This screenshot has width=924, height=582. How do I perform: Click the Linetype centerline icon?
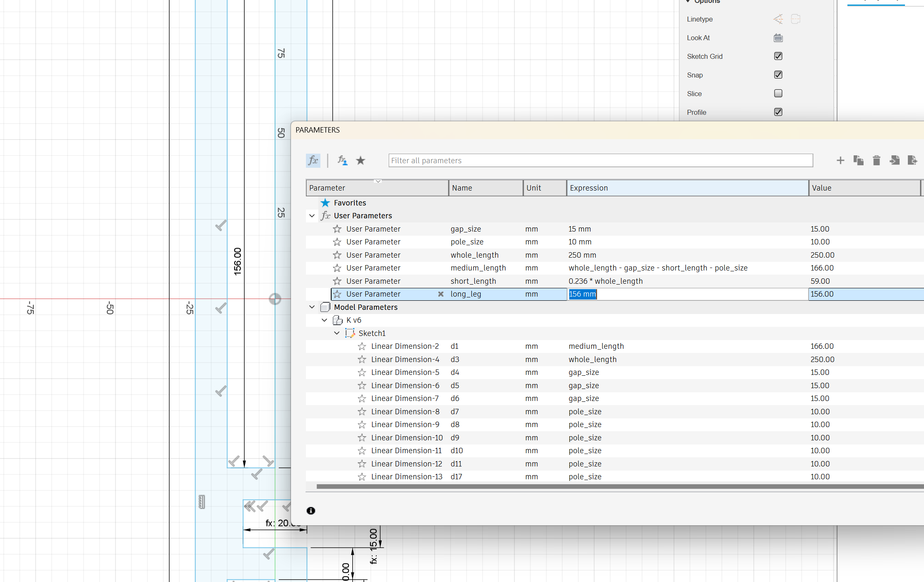point(796,19)
